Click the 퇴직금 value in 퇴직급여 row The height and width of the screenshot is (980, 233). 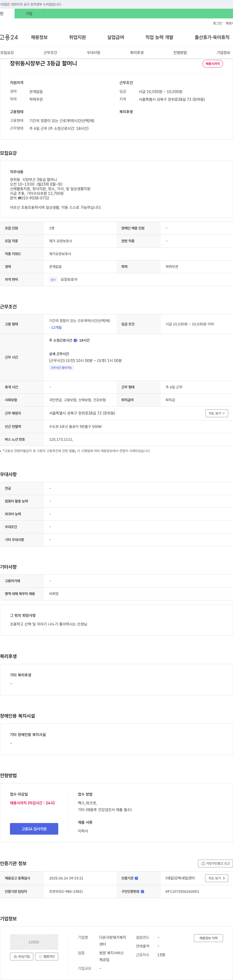pyautogui.click(x=170, y=400)
